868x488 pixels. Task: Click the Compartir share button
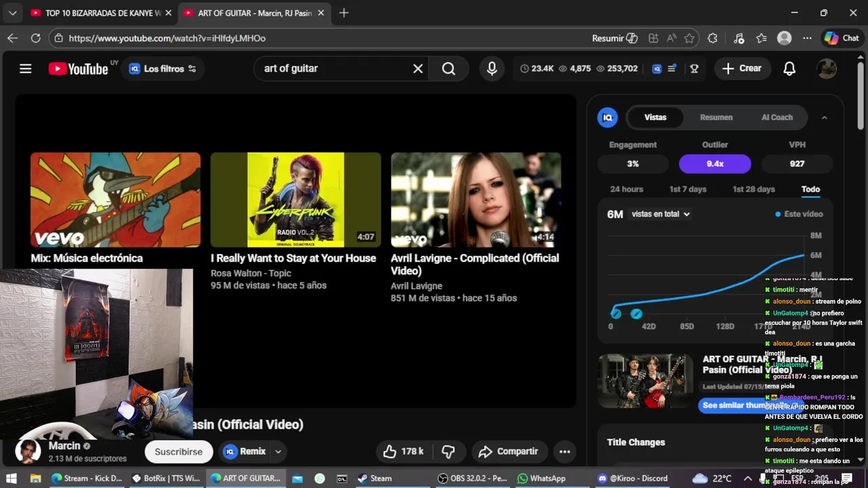(x=509, y=451)
